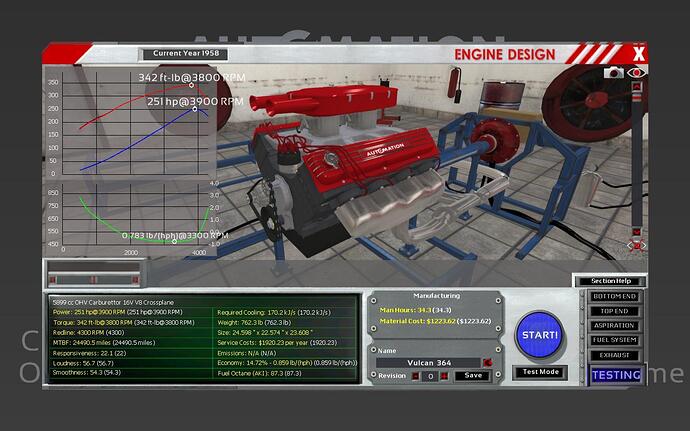This screenshot has width=690, height=431.
Task: Open the Testing tab
Action: [616, 375]
